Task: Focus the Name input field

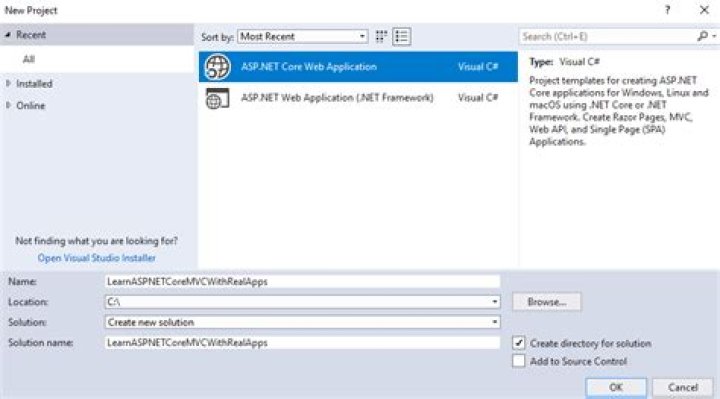Action: click(x=302, y=281)
